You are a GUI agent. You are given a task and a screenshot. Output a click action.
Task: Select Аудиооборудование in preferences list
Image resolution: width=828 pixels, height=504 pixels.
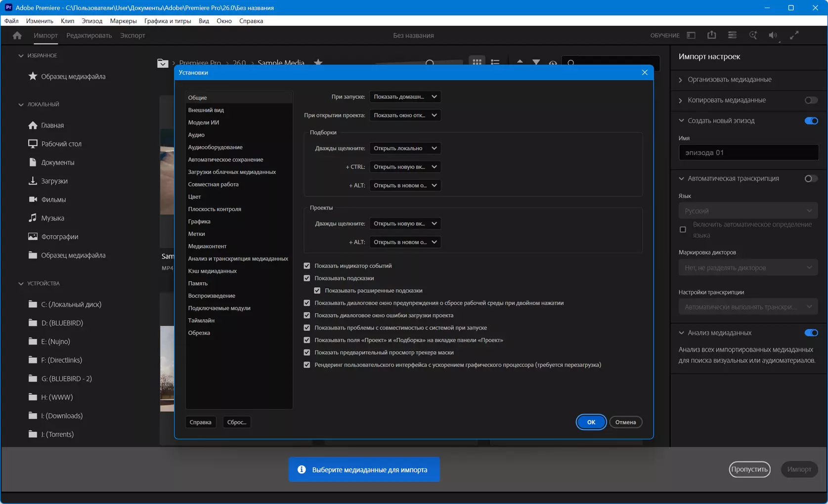[239, 147]
